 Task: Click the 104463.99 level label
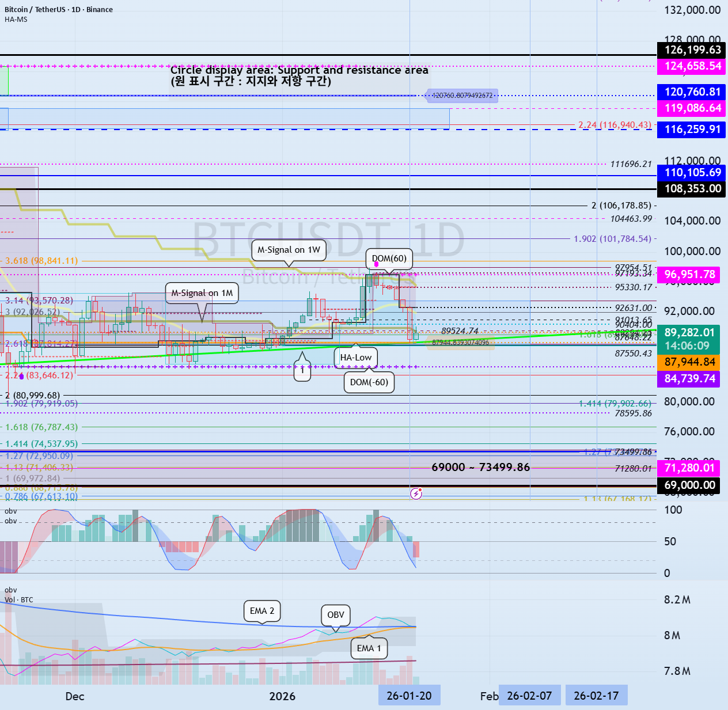[631, 219]
